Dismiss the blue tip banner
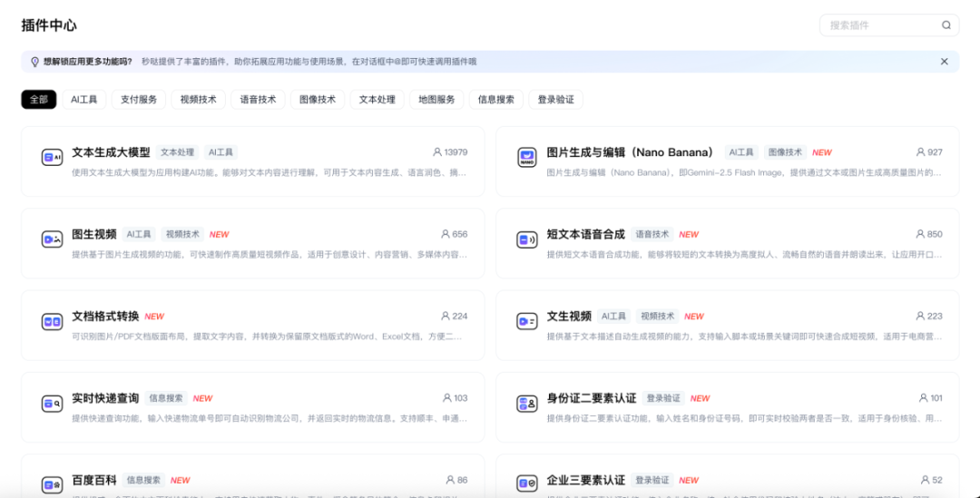 [x=944, y=62]
